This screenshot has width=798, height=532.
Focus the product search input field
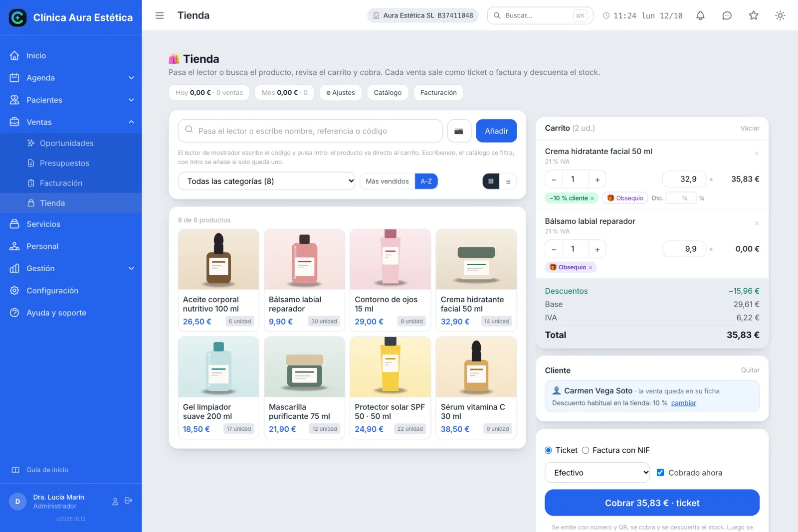coord(310,131)
